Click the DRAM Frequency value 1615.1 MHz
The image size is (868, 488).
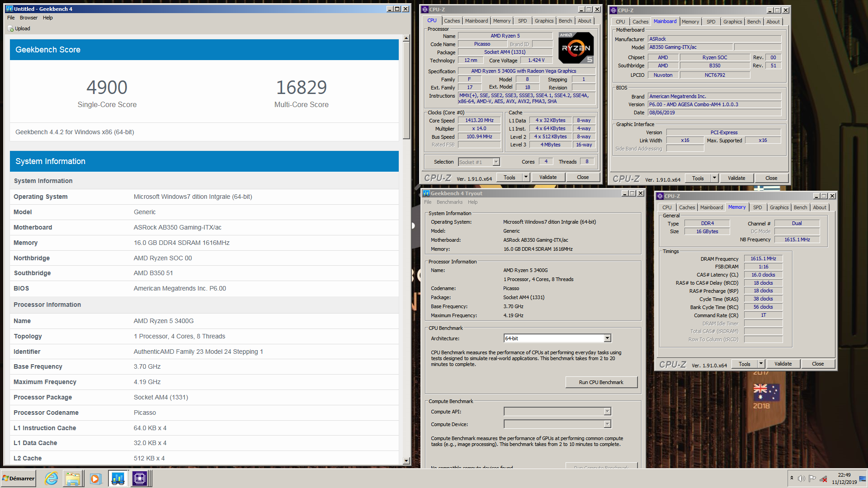coord(763,258)
